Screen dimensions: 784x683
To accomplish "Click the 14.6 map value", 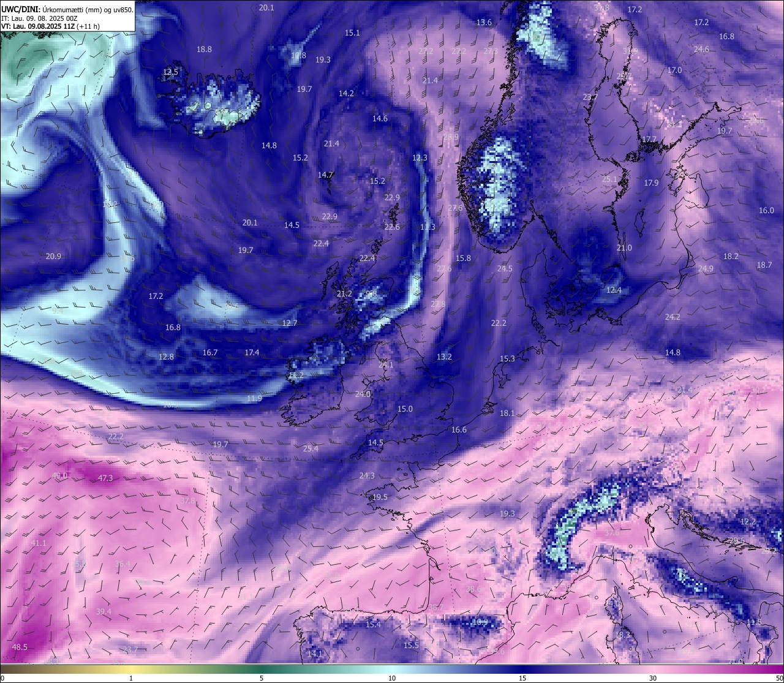I will tap(380, 118).
